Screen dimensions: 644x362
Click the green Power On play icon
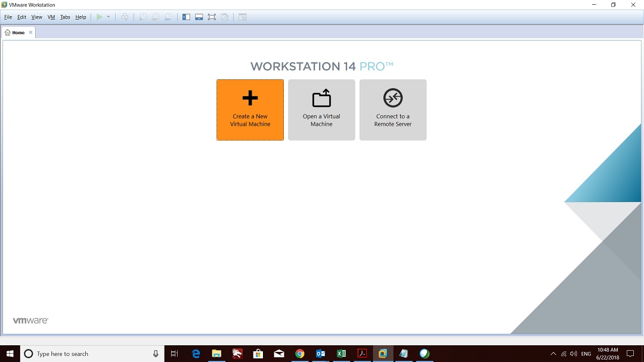100,17
